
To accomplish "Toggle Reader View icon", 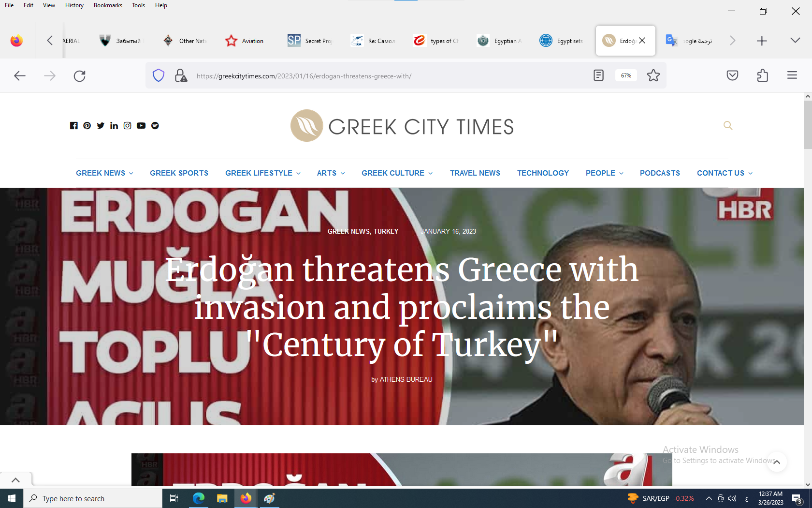I will (598, 75).
